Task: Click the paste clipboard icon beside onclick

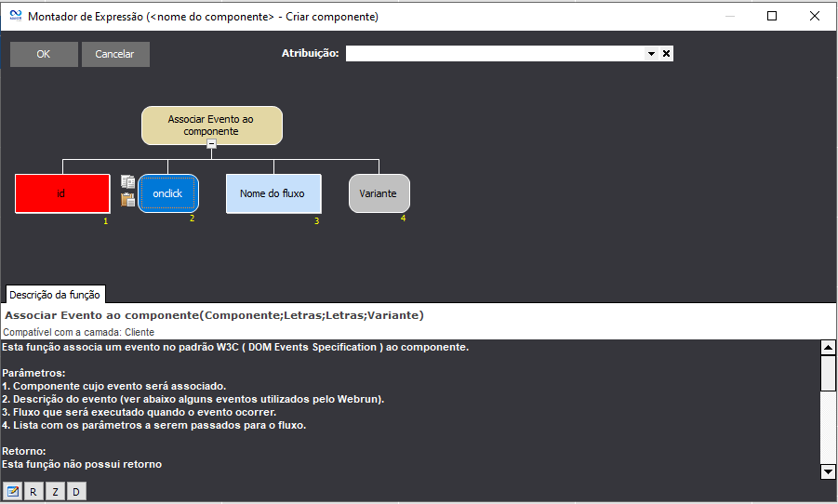Action: (x=128, y=199)
